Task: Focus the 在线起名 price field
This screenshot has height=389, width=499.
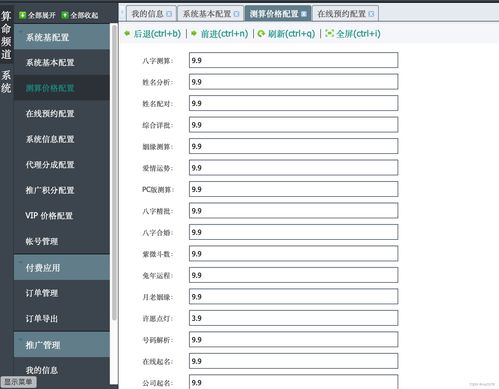Action: (x=293, y=361)
